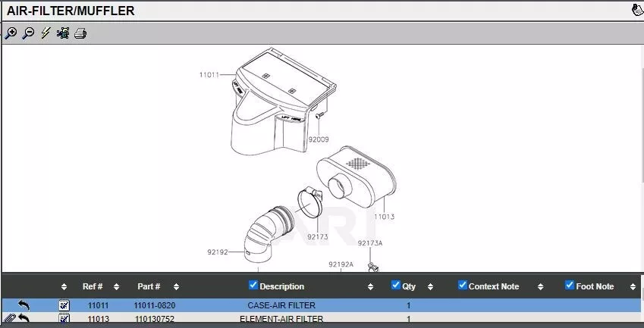
Task: Select part number 11011-0820
Action: click(155, 305)
